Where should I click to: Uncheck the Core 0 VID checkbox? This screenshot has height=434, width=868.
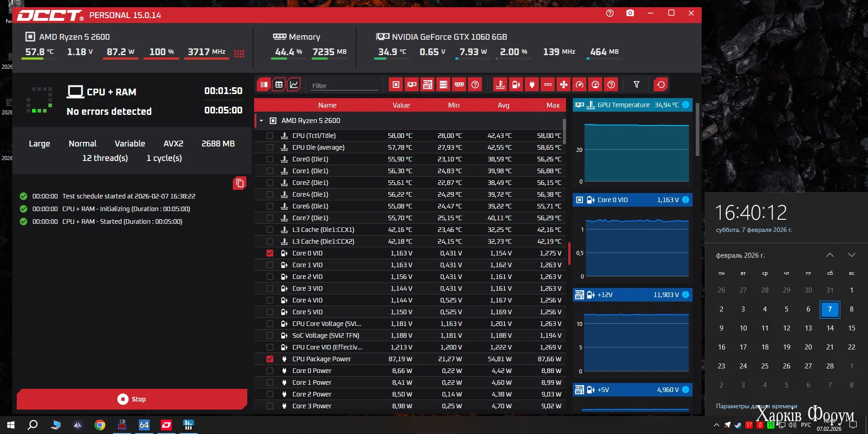(x=270, y=253)
